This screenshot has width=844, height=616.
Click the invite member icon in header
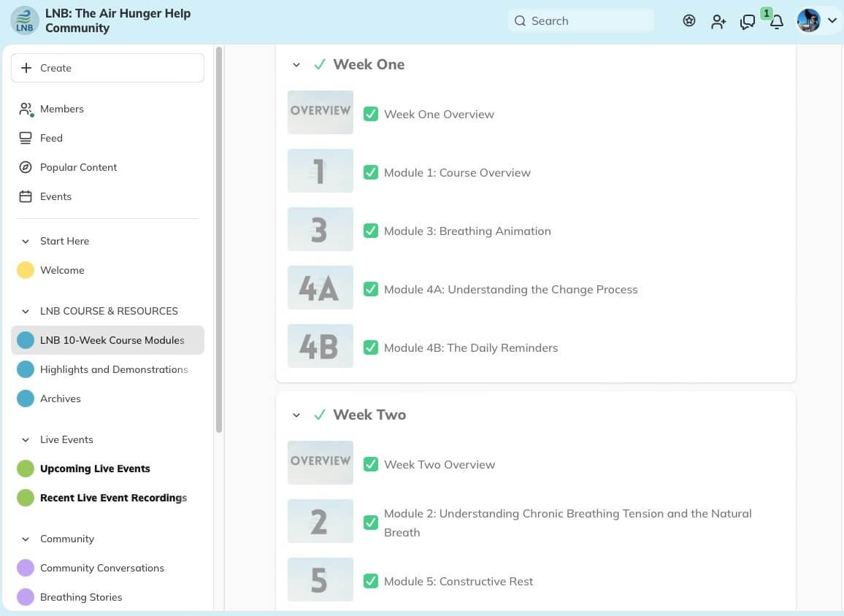[718, 21]
